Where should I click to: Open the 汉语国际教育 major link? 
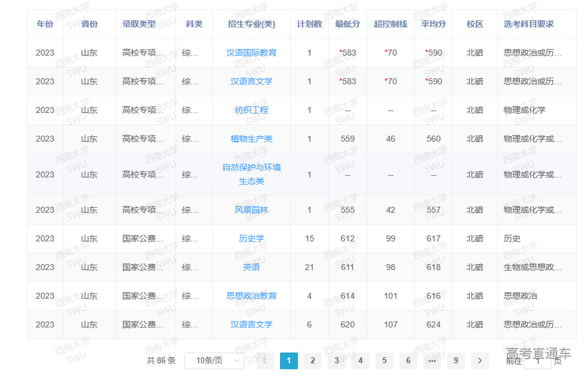(251, 53)
